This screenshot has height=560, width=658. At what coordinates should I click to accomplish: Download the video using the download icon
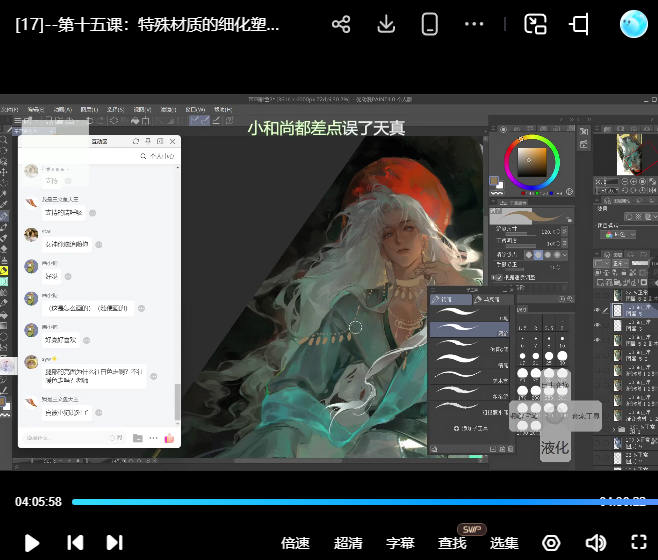pyautogui.click(x=386, y=24)
